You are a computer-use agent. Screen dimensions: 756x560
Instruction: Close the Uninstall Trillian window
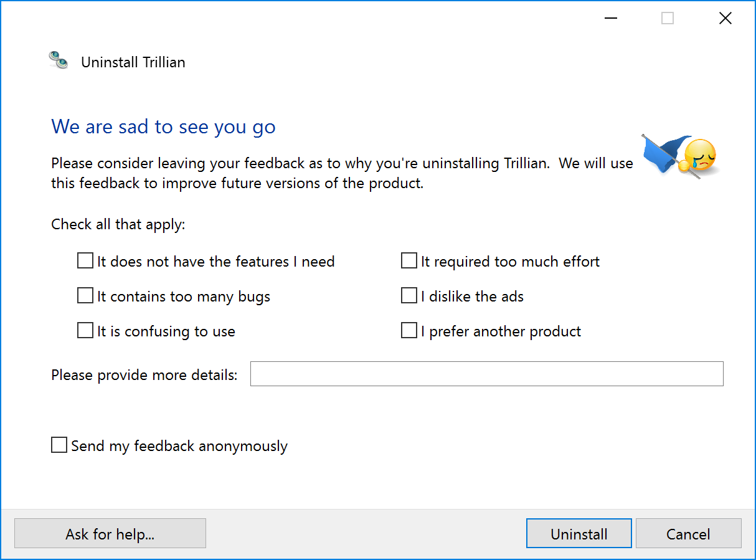(725, 19)
